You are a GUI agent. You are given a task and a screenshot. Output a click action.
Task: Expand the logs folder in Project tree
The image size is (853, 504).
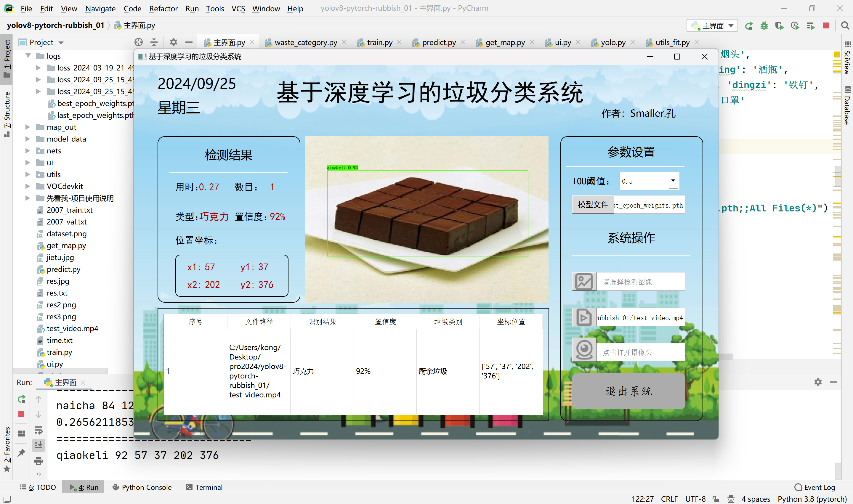[x=28, y=56]
